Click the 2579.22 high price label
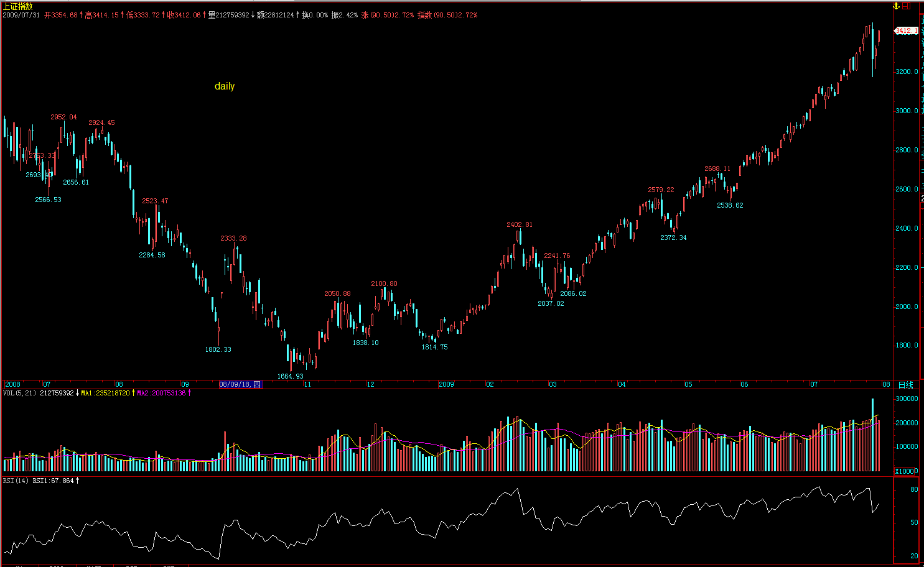 point(661,190)
